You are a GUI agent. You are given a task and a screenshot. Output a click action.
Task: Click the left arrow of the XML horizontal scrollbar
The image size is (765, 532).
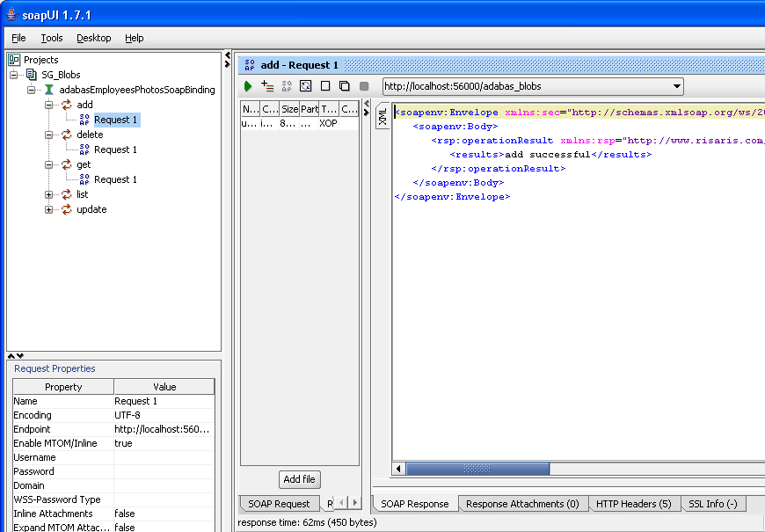(x=398, y=469)
